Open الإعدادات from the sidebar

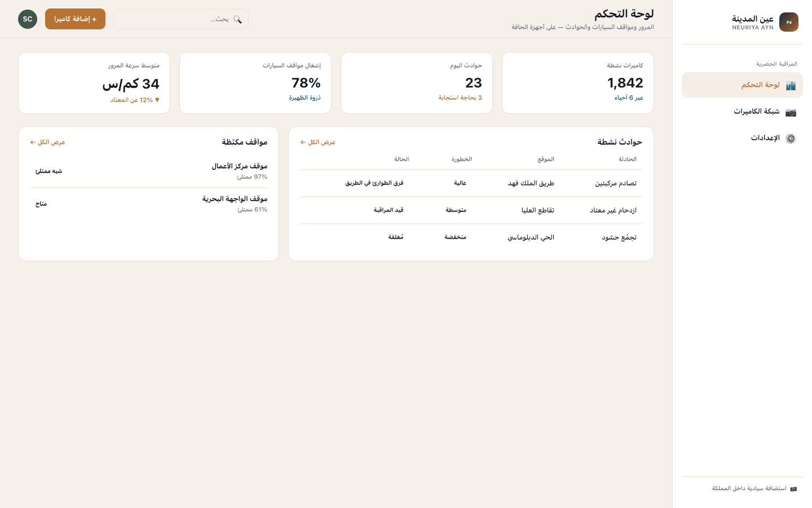point(742,138)
